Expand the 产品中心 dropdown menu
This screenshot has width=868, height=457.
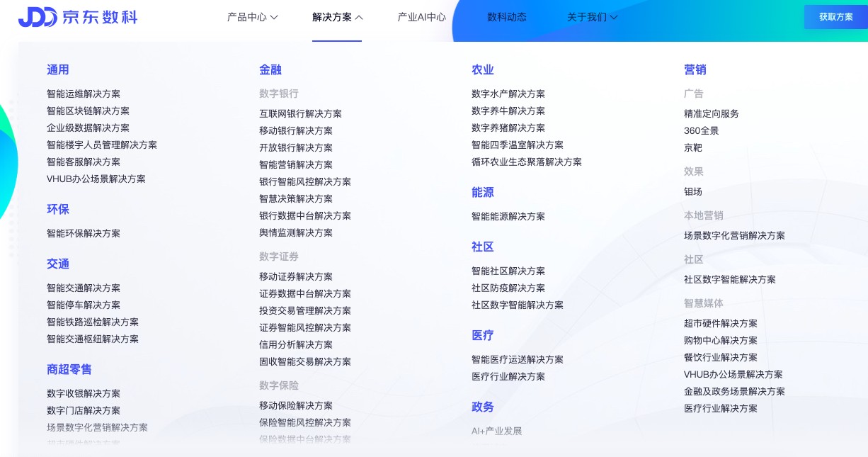(x=252, y=17)
